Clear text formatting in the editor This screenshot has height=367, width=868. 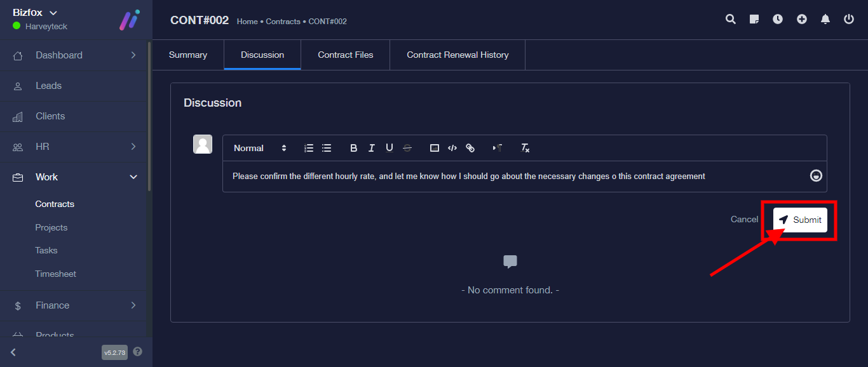[525, 148]
